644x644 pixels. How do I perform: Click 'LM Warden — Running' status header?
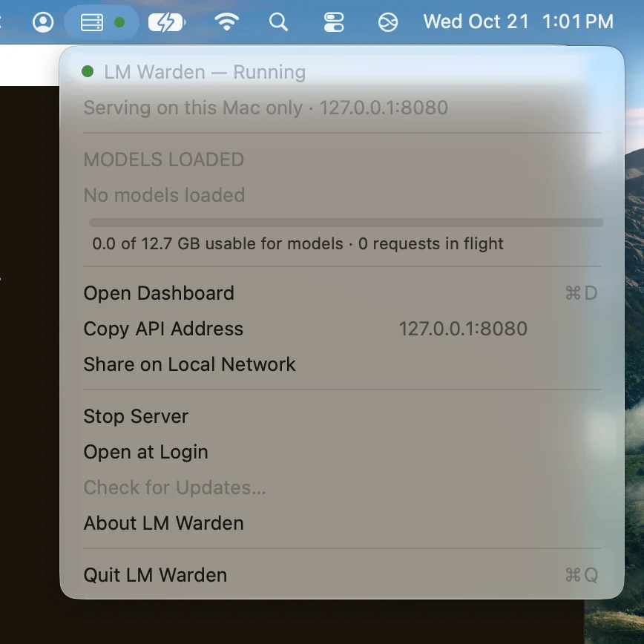click(x=205, y=72)
